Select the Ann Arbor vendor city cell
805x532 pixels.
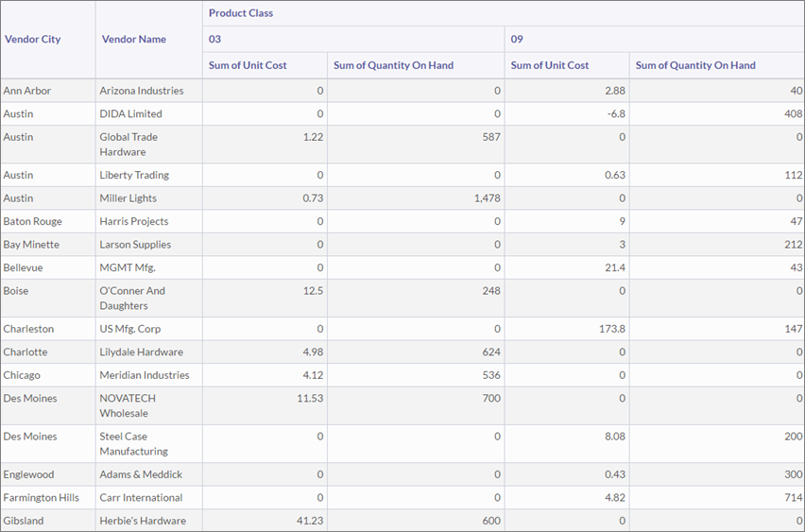27,91
